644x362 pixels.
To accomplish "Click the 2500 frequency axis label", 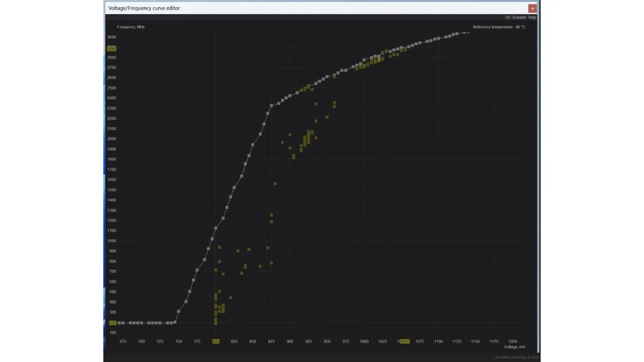I will 112,88.
